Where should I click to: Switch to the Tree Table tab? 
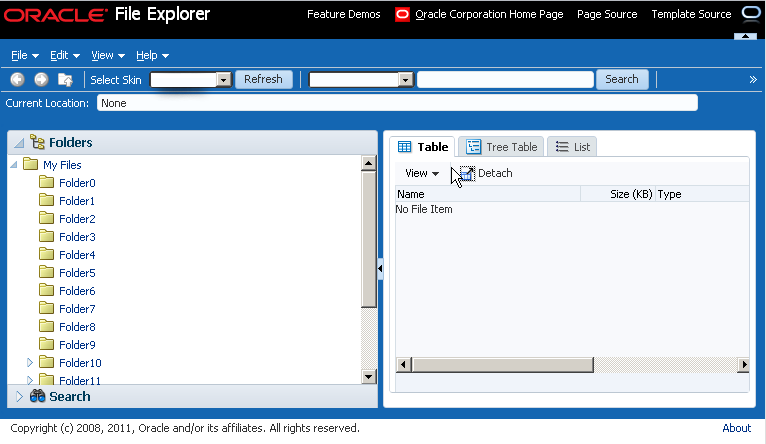(501, 147)
